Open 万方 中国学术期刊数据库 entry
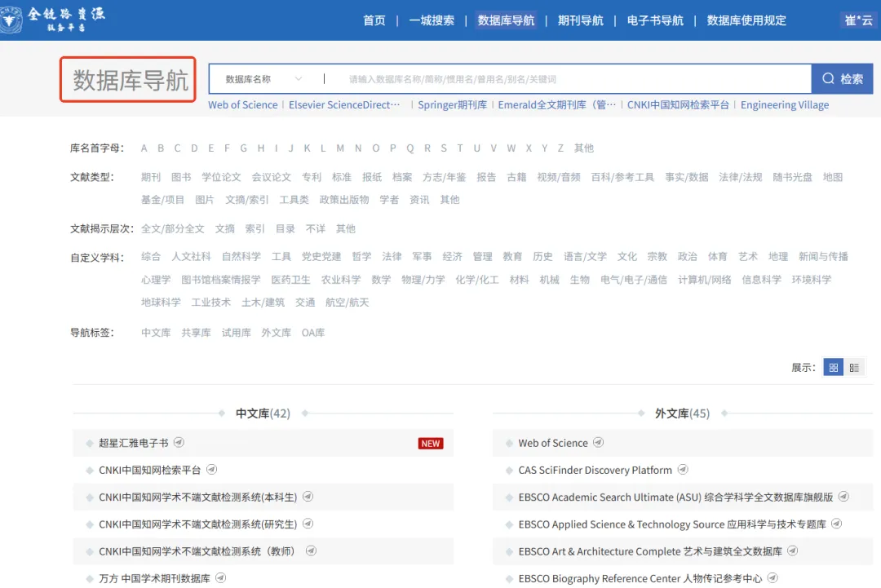This screenshot has height=588, width=881. (154, 578)
